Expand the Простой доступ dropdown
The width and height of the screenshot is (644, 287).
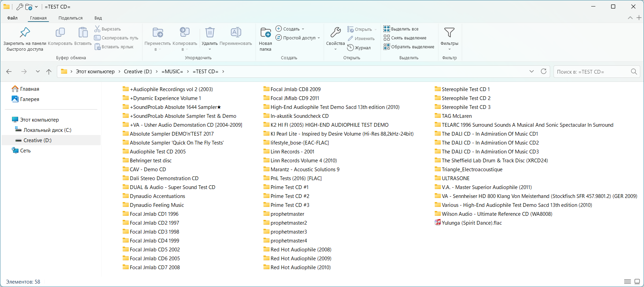319,38
